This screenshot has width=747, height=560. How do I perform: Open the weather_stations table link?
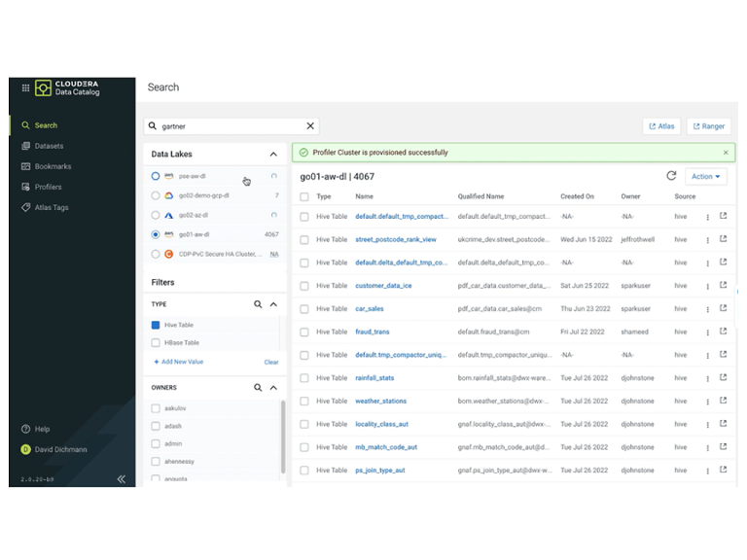coord(381,402)
